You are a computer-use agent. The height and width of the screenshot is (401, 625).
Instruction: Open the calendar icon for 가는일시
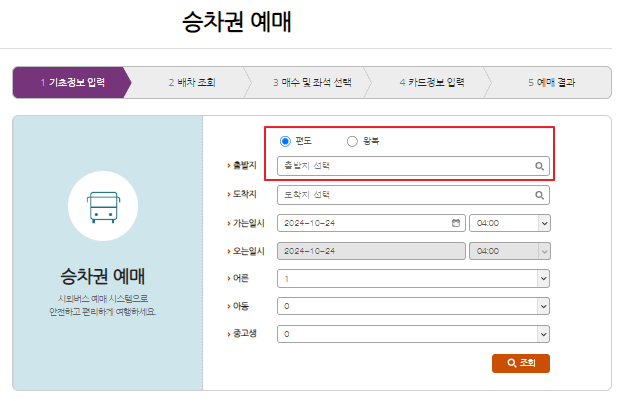coord(456,223)
